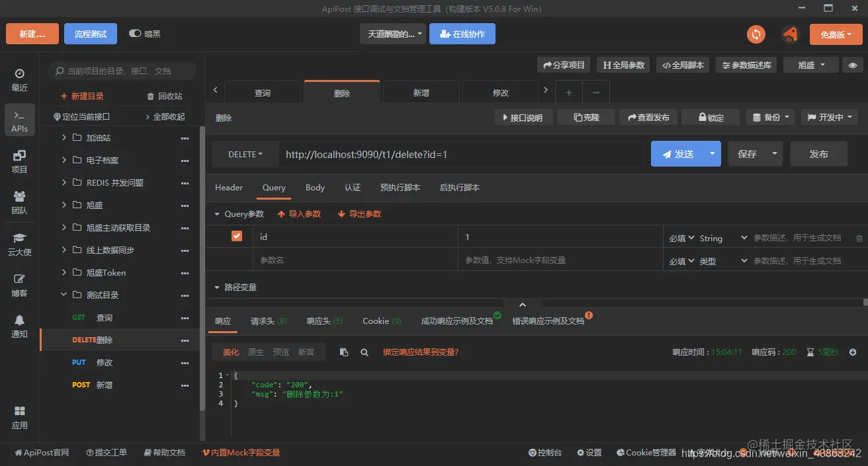868x466 pixels.
Task: Open the 开发中 status dropdown
Action: pyautogui.click(x=829, y=117)
